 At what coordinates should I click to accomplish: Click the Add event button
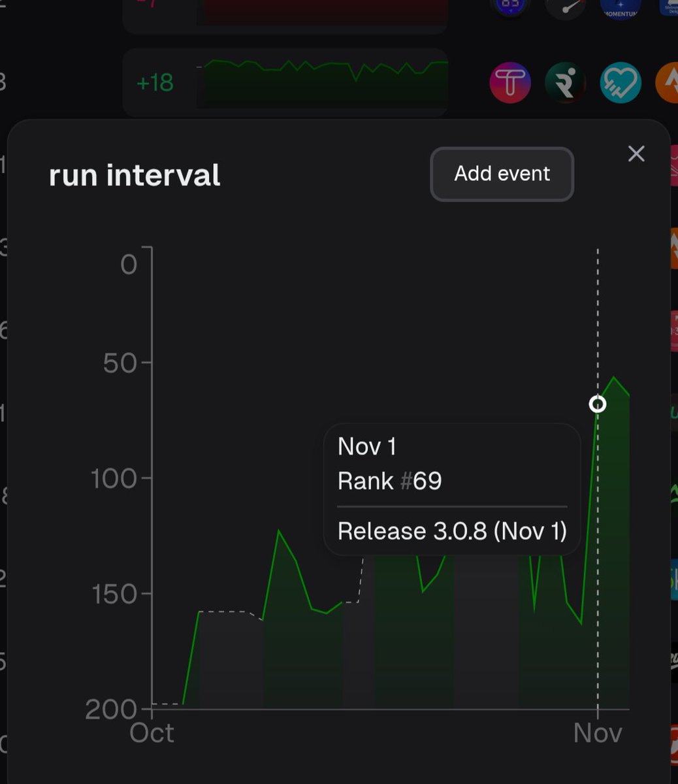click(501, 174)
